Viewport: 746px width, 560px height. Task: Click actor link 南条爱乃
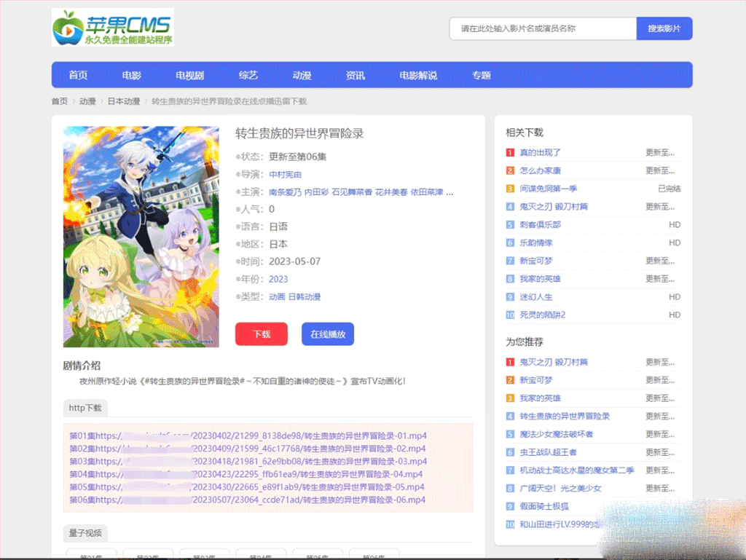click(x=285, y=192)
